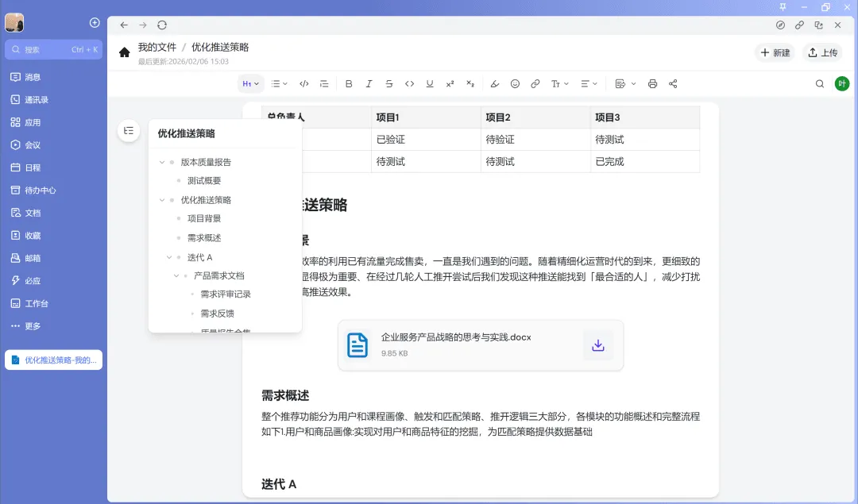The height and width of the screenshot is (504, 858).
Task: Click the sidebar search field
Action: pos(54,50)
